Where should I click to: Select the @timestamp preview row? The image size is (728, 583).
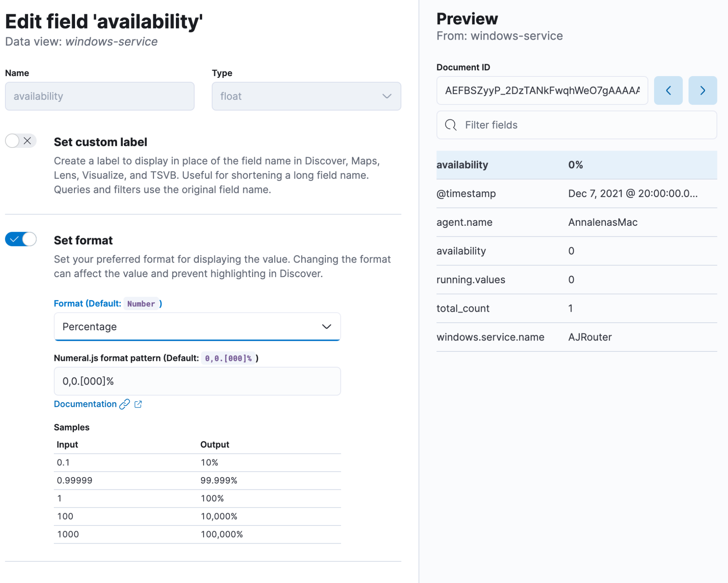[576, 193]
